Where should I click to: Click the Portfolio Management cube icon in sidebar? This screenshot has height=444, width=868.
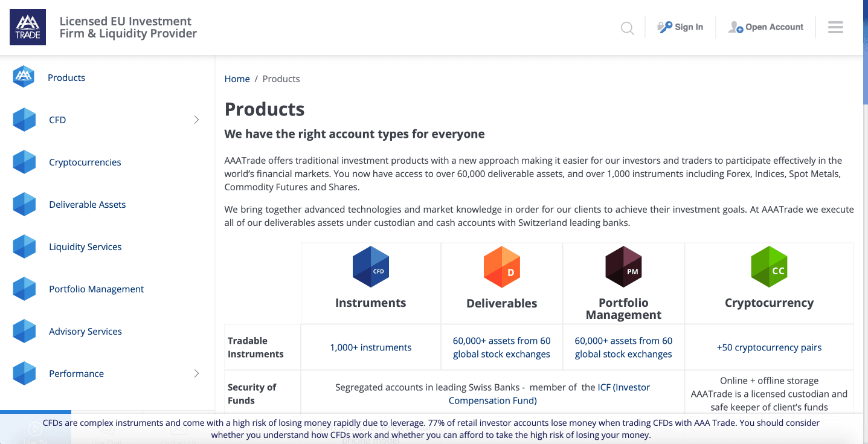tap(24, 289)
